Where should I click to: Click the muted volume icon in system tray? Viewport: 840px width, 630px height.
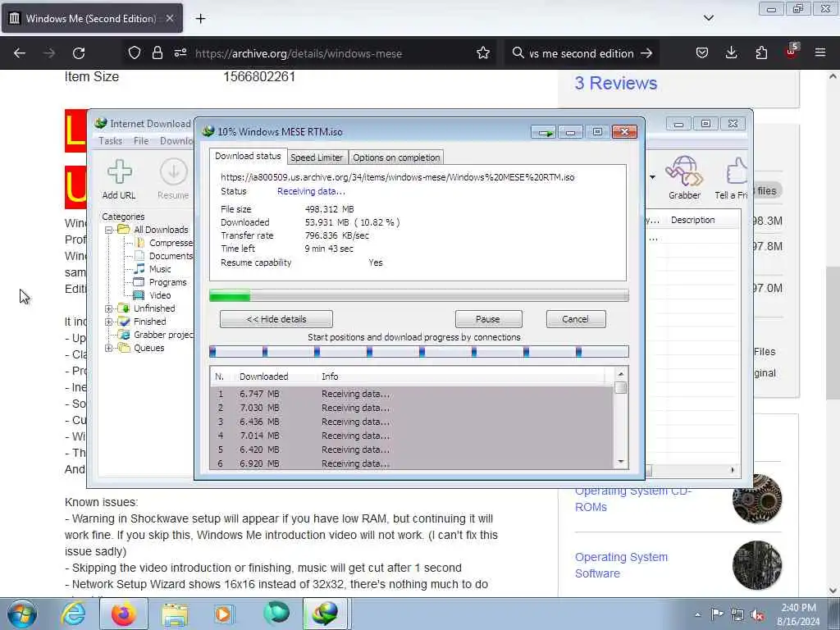point(757,615)
